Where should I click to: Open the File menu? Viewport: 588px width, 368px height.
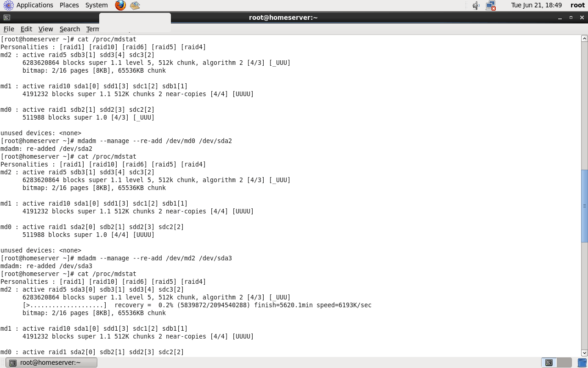click(9, 29)
